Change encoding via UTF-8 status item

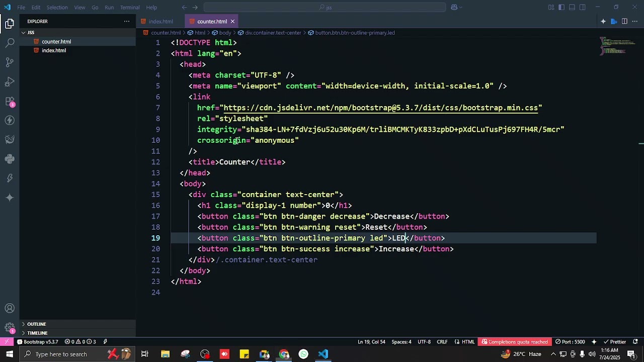point(424,342)
